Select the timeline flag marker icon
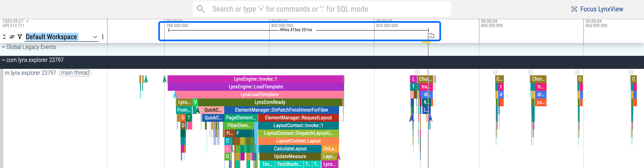The height and width of the screenshot is (168, 644). pyautogui.click(x=431, y=36)
